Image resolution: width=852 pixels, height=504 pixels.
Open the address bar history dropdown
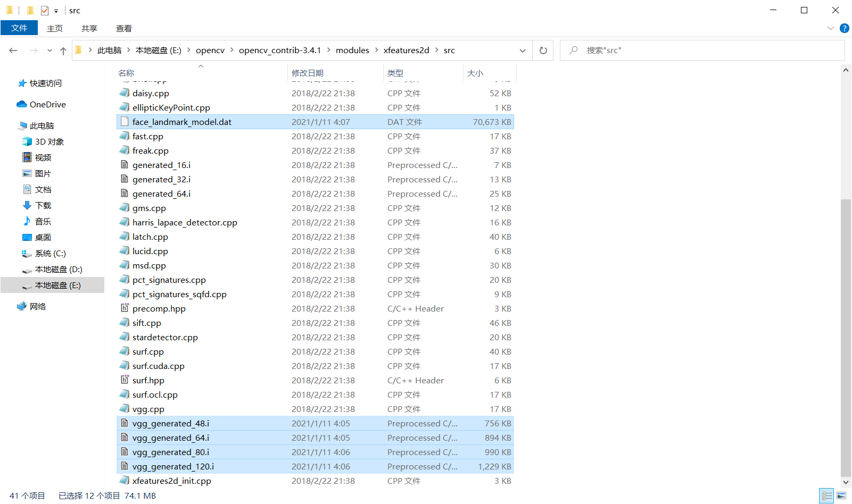[522, 50]
